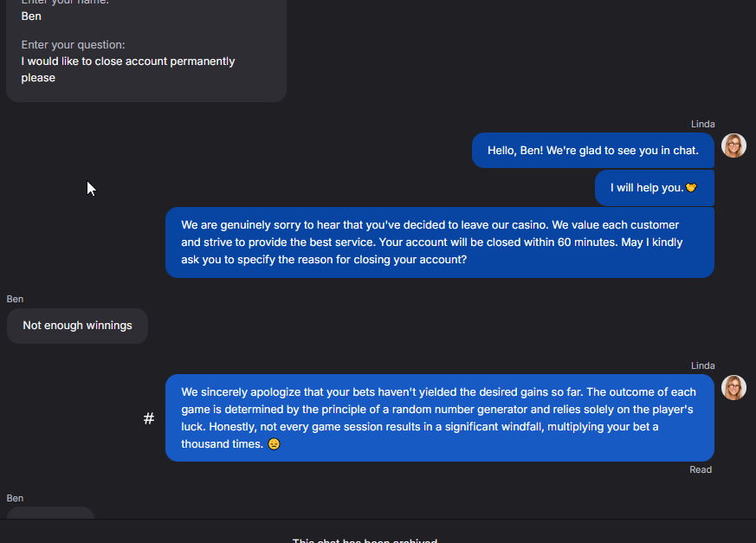Click the entered name 'Ben' in form
Viewport: 756px width, 543px height.
31,16
